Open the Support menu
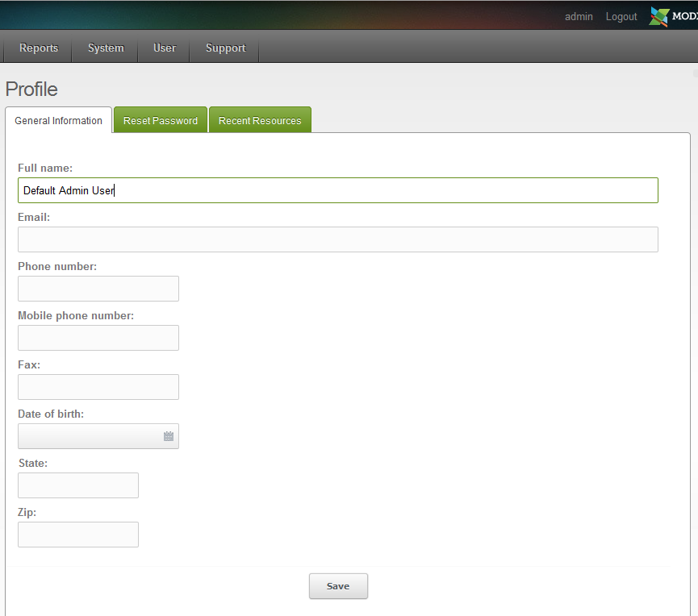 click(225, 48)
